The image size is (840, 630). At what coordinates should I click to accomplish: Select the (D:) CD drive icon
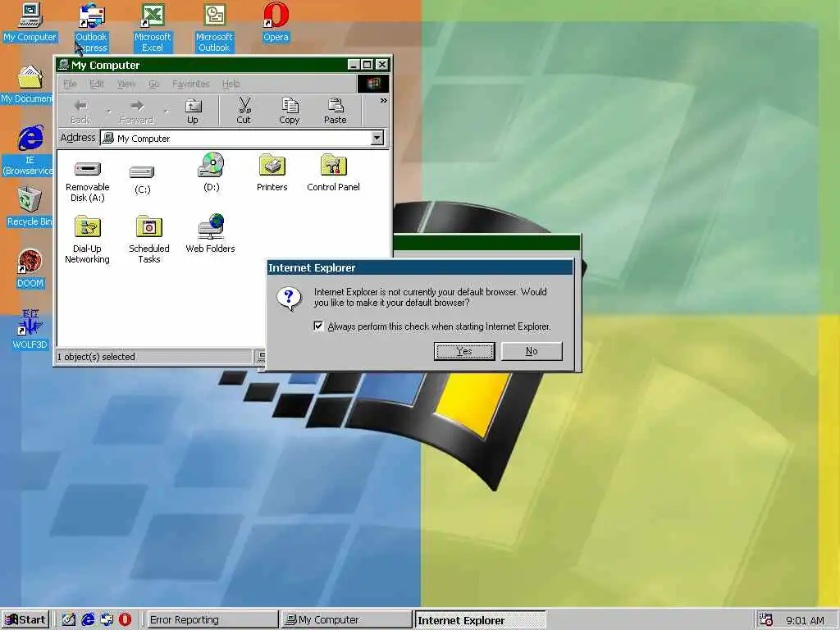[x=211, y=172]
